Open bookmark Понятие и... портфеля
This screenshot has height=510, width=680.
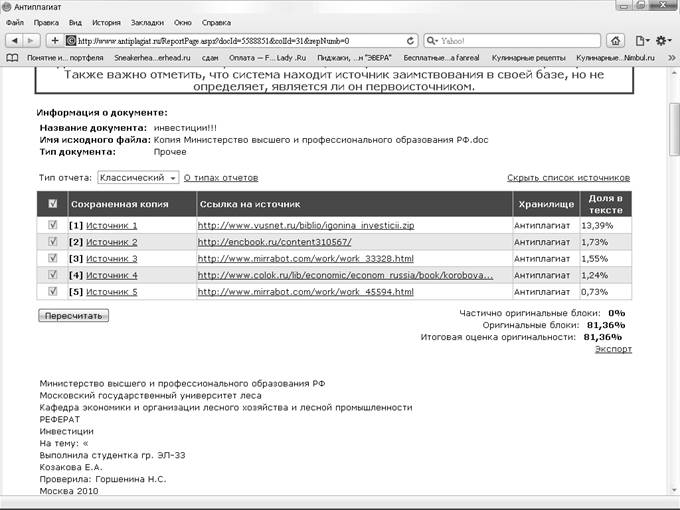(x=65, y=58)
